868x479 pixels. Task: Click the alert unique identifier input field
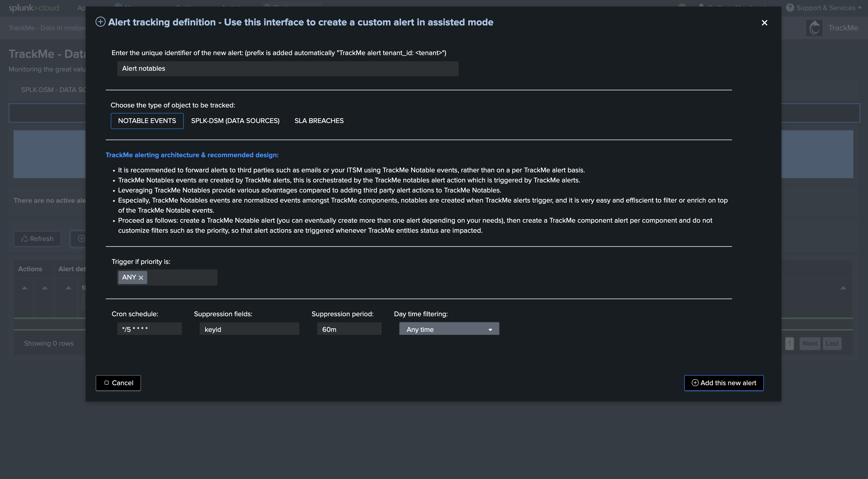pos(288,68)
